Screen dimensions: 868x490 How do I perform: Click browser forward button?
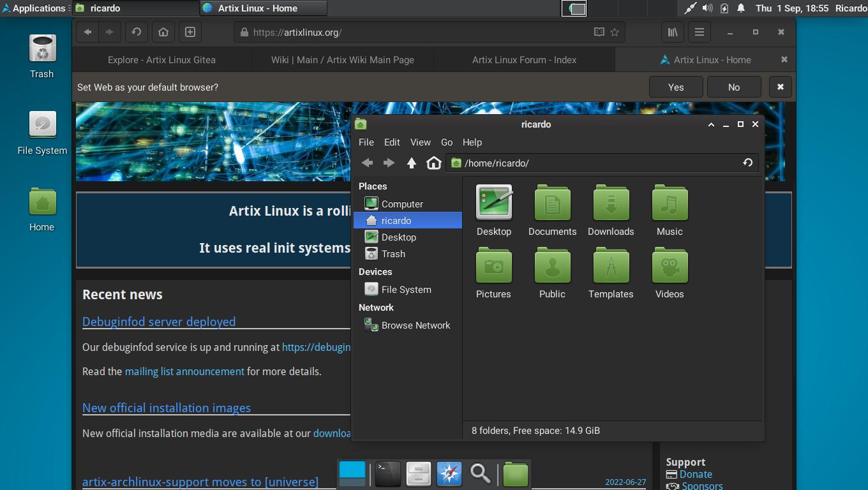pyautogui.click(x=109, y=32)
